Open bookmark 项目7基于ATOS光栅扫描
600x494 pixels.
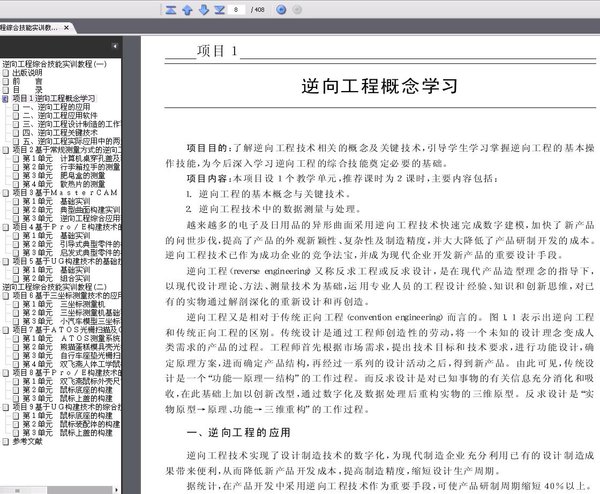coord(67,329)
